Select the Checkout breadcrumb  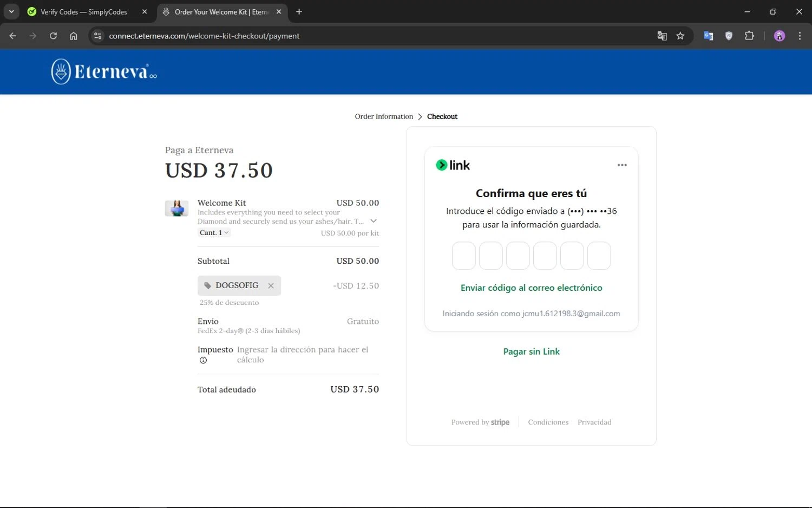click(442, 116)
